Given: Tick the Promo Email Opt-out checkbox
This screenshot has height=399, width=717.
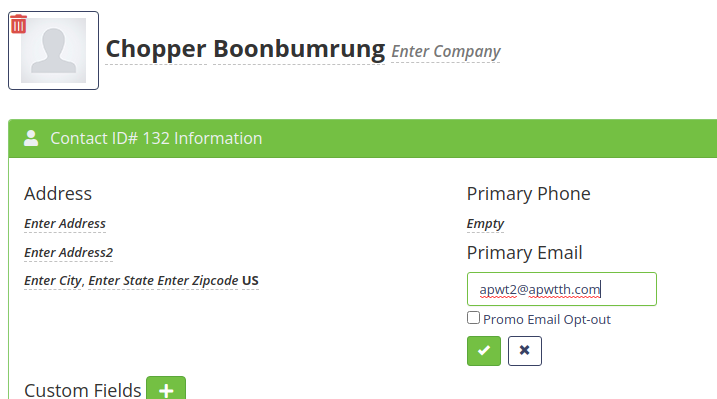Looking at the screenshot, I should tap(473, 318).
